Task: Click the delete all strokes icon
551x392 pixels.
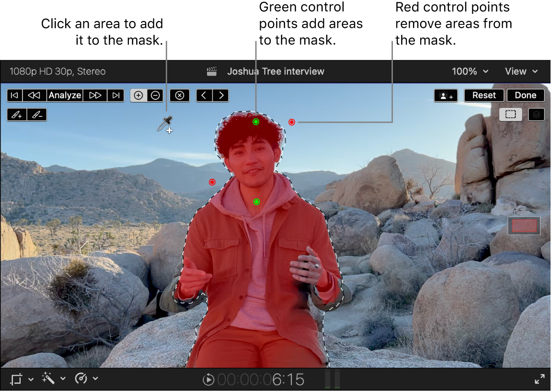Action: (179, 95)
